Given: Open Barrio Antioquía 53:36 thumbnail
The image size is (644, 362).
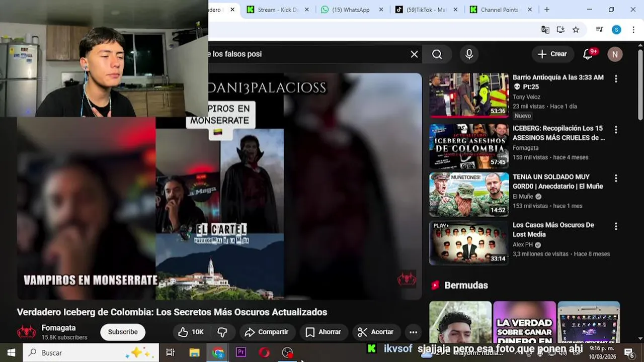Looking at the screenshot, I should (x=469, y=95).
